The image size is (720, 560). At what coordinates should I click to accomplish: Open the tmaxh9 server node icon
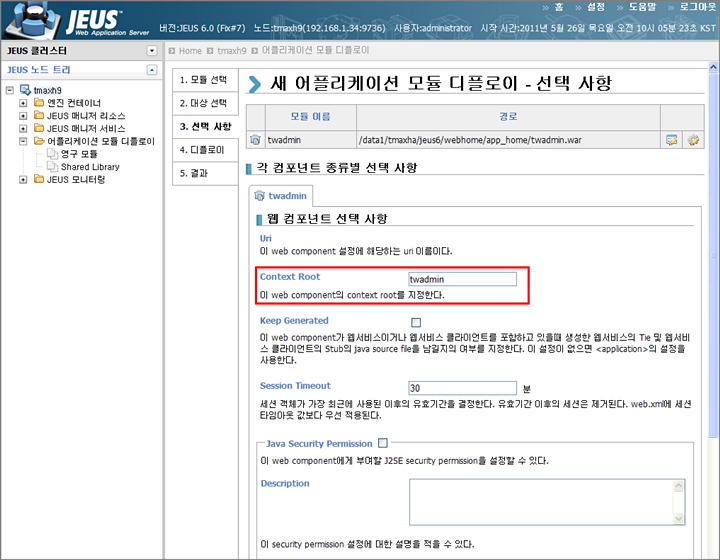(x=25, y=90)
